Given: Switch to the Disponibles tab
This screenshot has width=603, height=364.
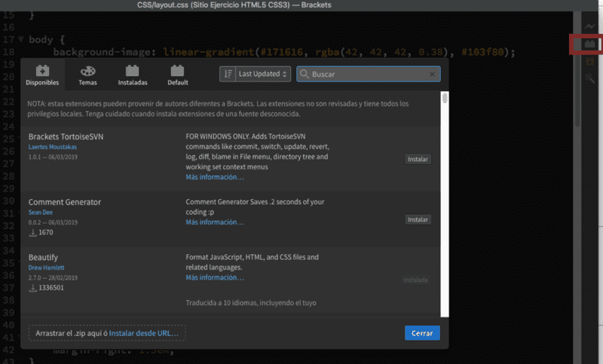Looking at the screenshot, I should pyautogui.click(x=42, y=74).
